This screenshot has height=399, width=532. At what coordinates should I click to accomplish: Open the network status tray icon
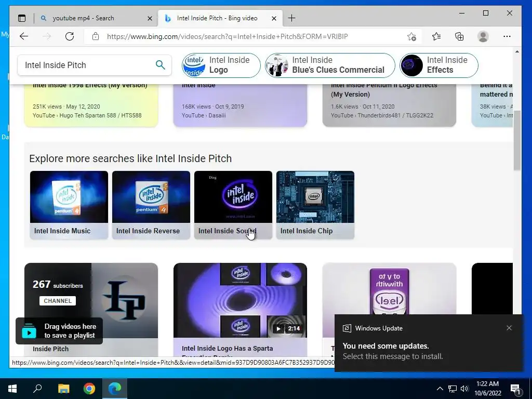(453, 389)
